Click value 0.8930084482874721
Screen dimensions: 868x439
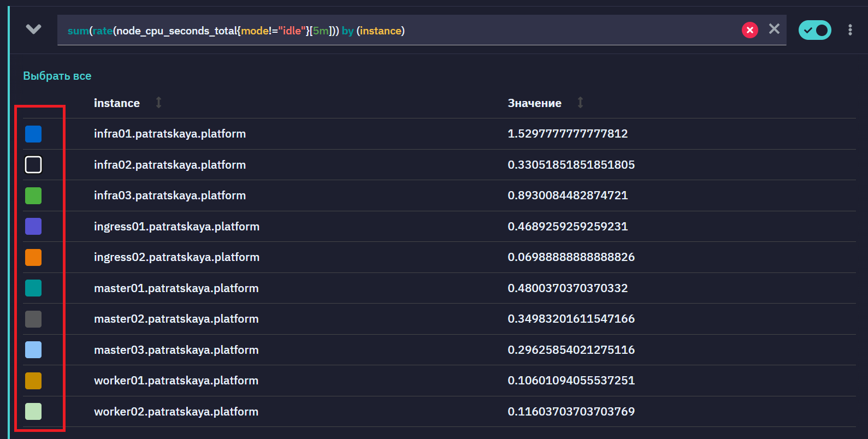(568, 195)
